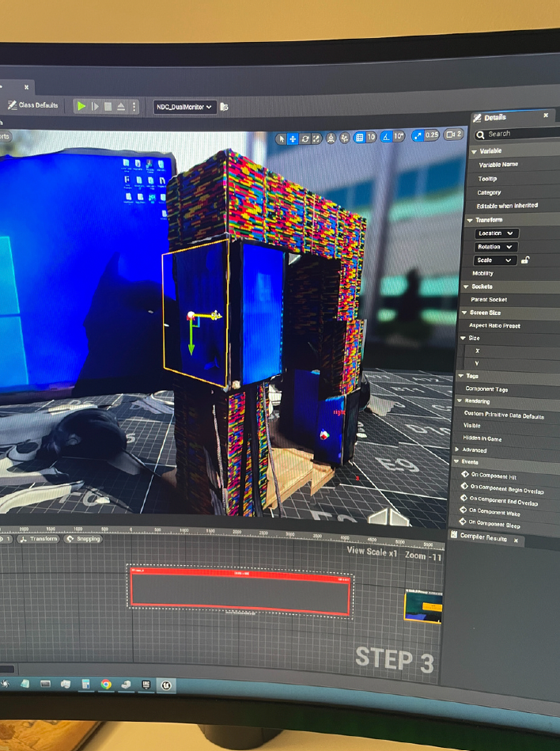This screenshot has width=560, height=751.
Task: Click the Stop simulation square button
Action: (x=108, y=106)
